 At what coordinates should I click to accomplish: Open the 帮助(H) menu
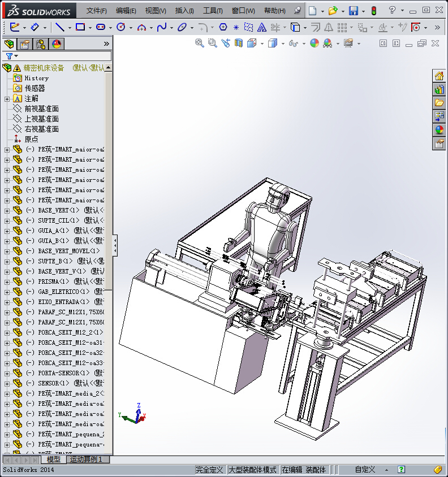(275, 11)
